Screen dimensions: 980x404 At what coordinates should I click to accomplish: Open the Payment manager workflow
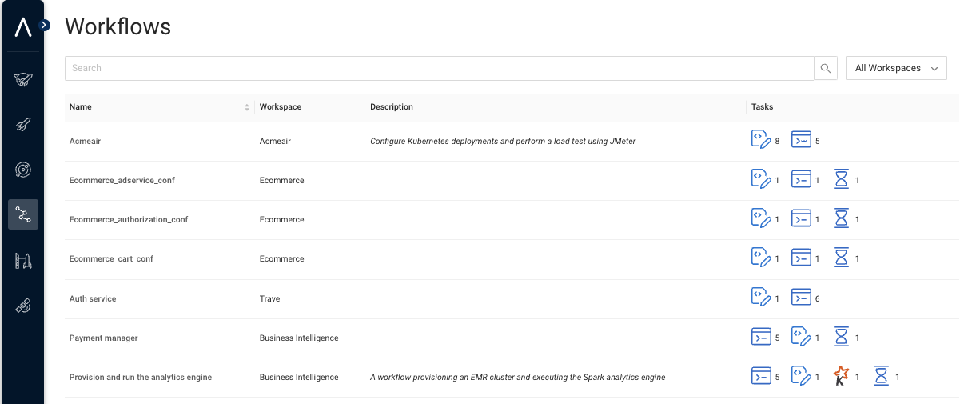[104, 338]
